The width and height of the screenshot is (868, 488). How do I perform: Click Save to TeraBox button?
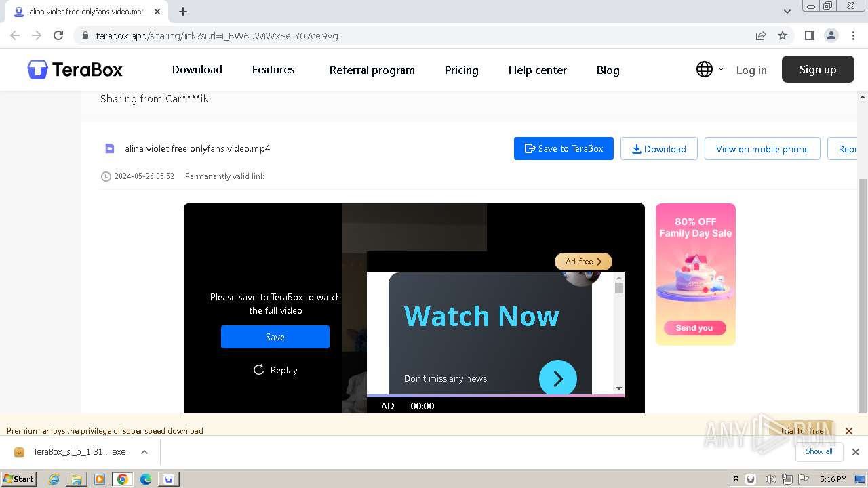564,148
